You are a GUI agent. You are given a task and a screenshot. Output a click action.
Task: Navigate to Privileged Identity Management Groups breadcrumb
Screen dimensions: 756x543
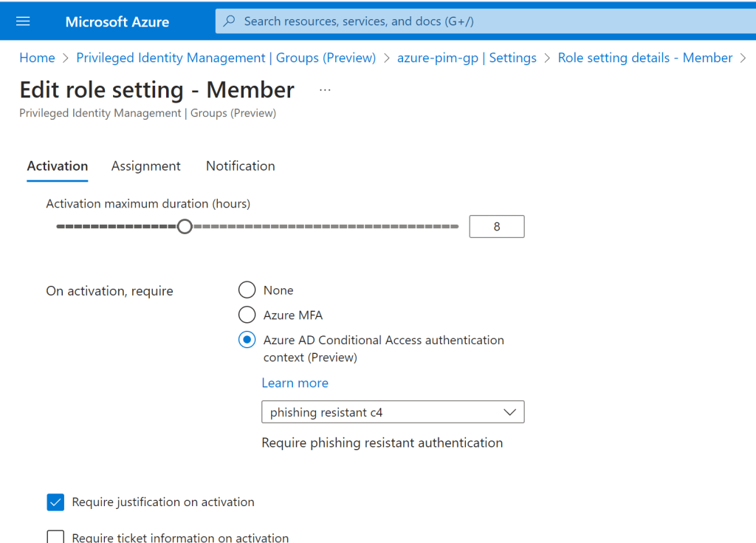226,58
